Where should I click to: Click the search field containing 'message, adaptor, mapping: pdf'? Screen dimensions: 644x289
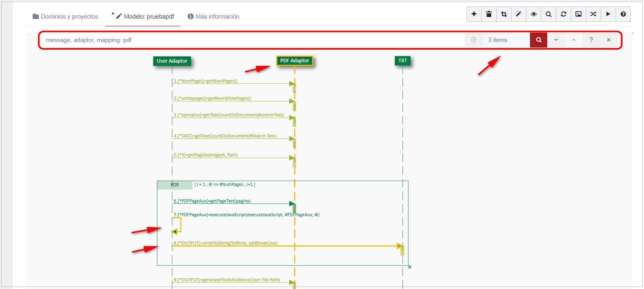[x=251, y=40]
